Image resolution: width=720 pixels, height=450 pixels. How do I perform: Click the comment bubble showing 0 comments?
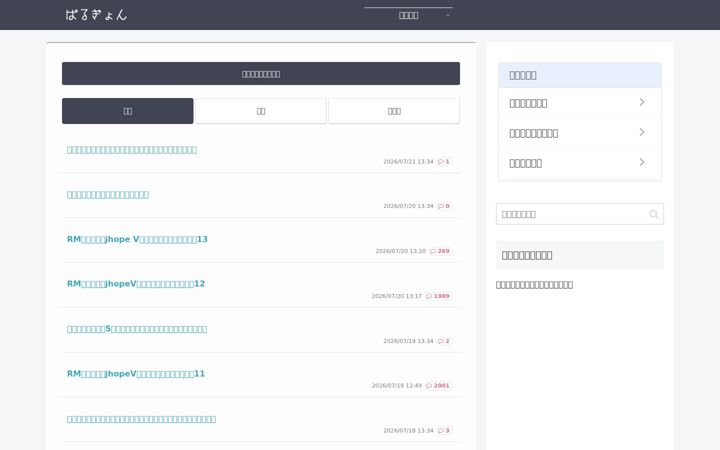point(444,206)
